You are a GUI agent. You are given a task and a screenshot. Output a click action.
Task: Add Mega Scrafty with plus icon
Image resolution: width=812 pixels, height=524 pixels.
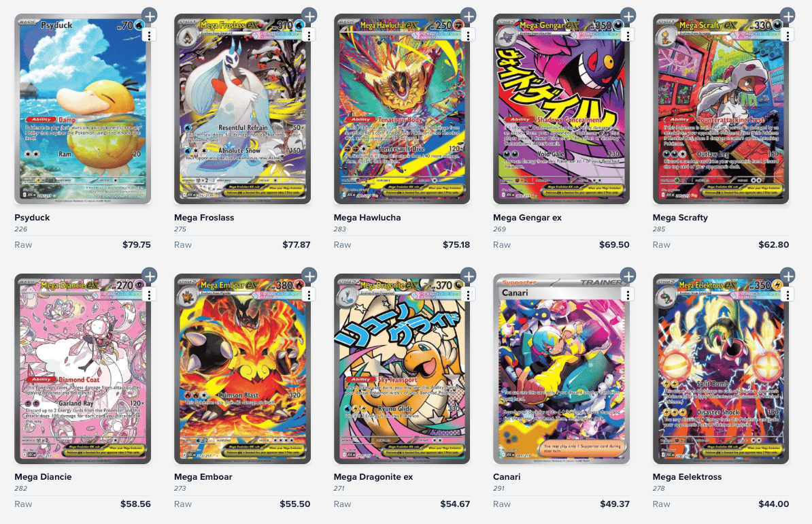[x=788, y=16]
